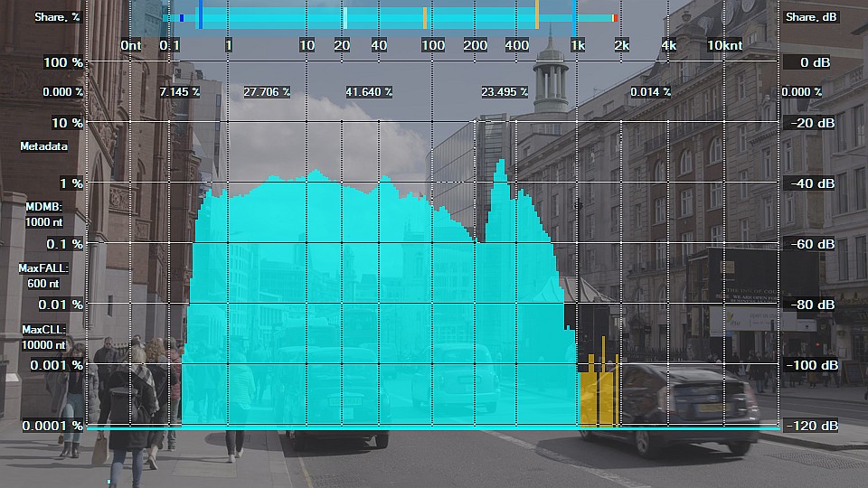Click the MaxFALL 600 nt readout

click(43, 276)
